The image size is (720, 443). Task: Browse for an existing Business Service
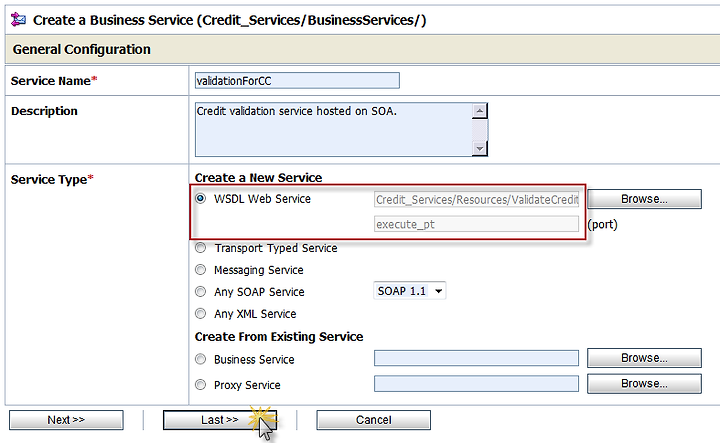pos(644,358)
